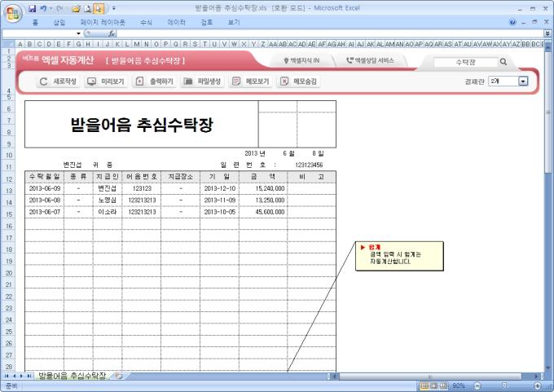Image resolution: width=554 pixels, height=392 pixels.
Task: Select the amount cell 45,600,000
Action: click(263, 212)
